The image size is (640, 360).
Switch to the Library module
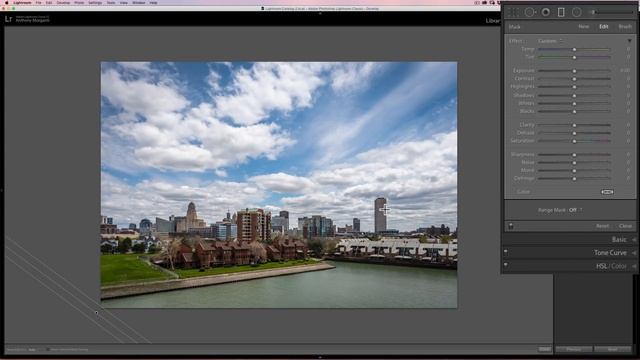pyautogui.click(x=493, y=20)
